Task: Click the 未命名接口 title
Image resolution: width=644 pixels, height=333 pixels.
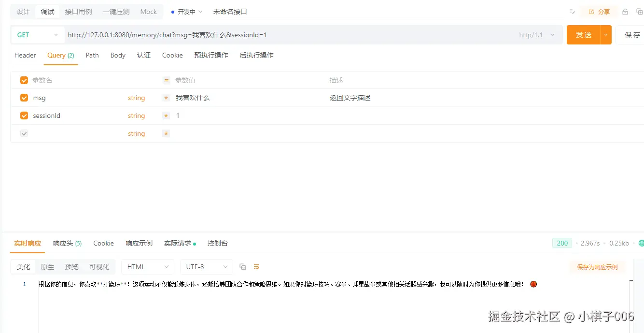Action: click(230, 12)
